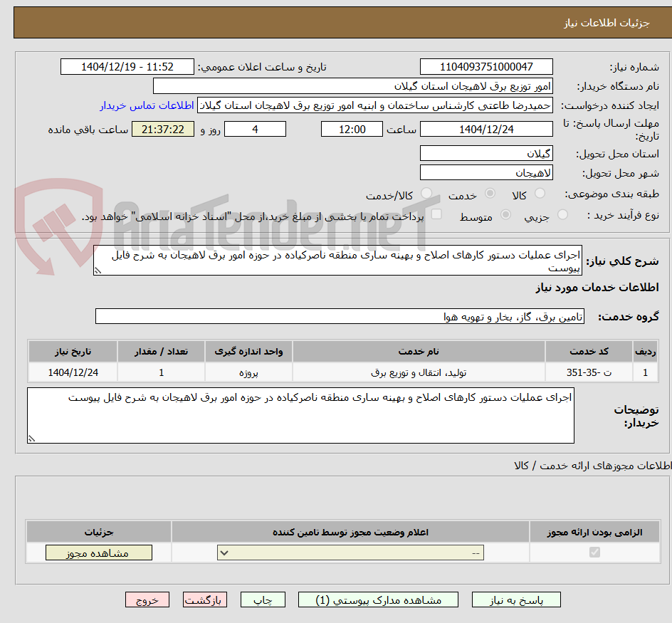Click the days remaining field showing 4

255,129
